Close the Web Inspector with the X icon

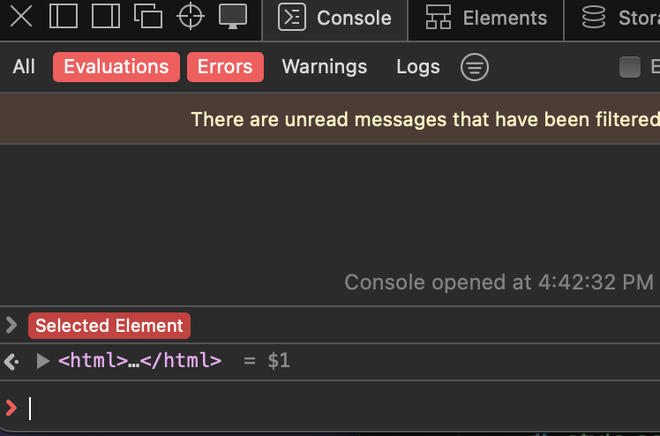click(x=21, y=16)
